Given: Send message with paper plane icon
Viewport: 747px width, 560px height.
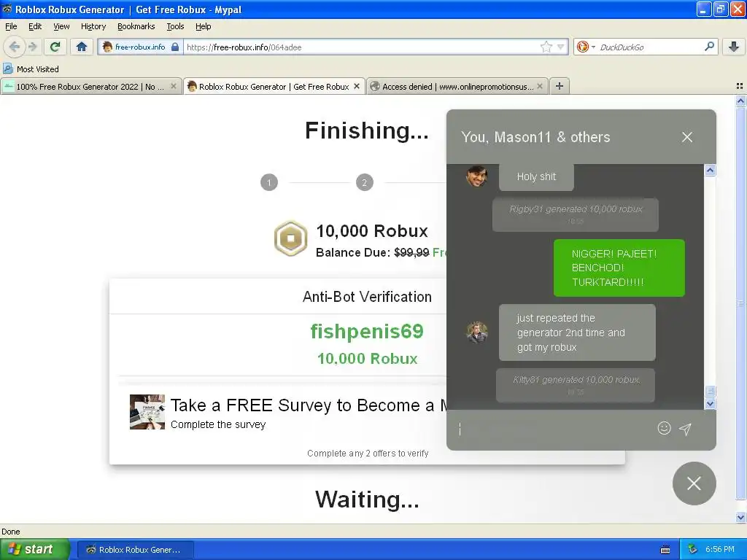Looking at the screenshot, I should point(685,429).
